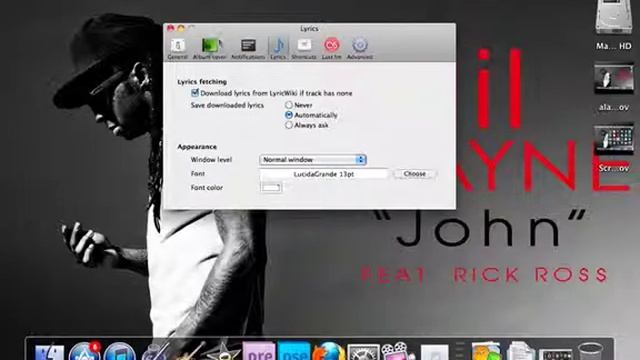
Task: Open Photoshop Elements from the Dock
Action: pos(294,352)
